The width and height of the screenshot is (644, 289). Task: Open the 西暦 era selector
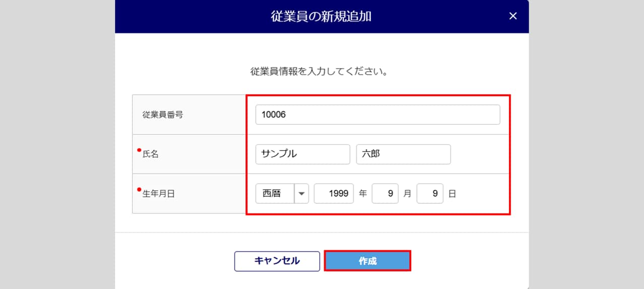tap(275, 193)
